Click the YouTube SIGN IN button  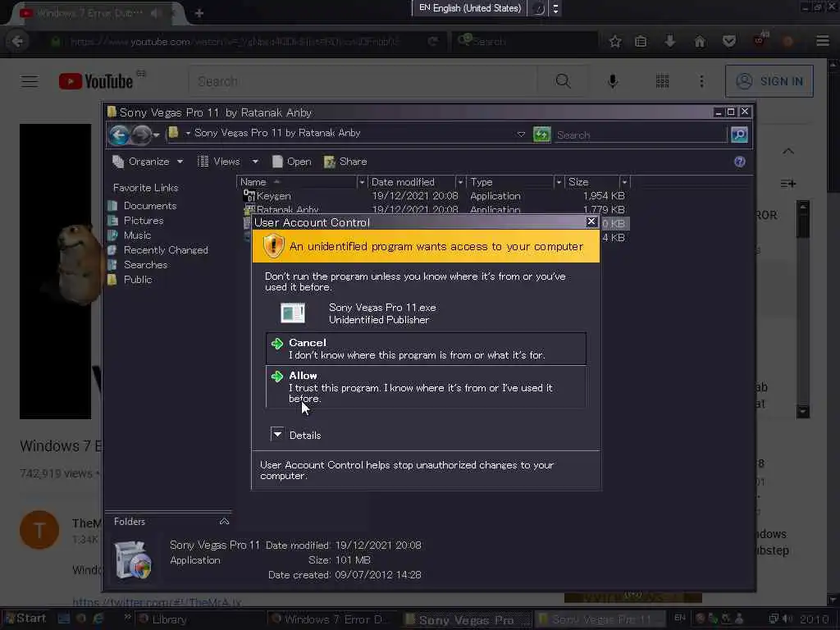[769, 81]
